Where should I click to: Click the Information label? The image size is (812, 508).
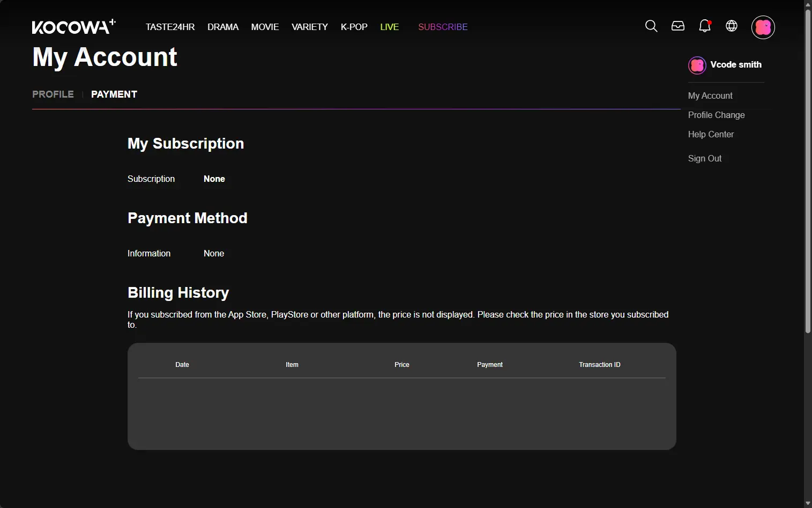pos(149,253)
